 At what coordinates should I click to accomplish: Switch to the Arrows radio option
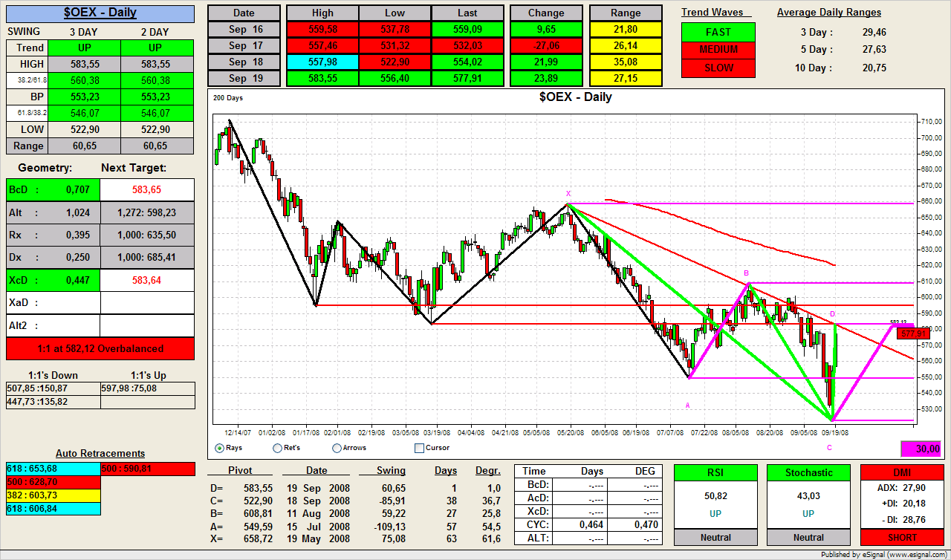[337, 448]
